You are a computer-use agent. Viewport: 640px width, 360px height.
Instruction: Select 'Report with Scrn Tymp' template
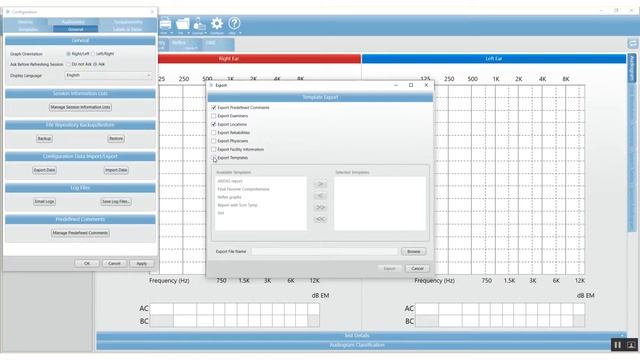click(x=238, y=205)
